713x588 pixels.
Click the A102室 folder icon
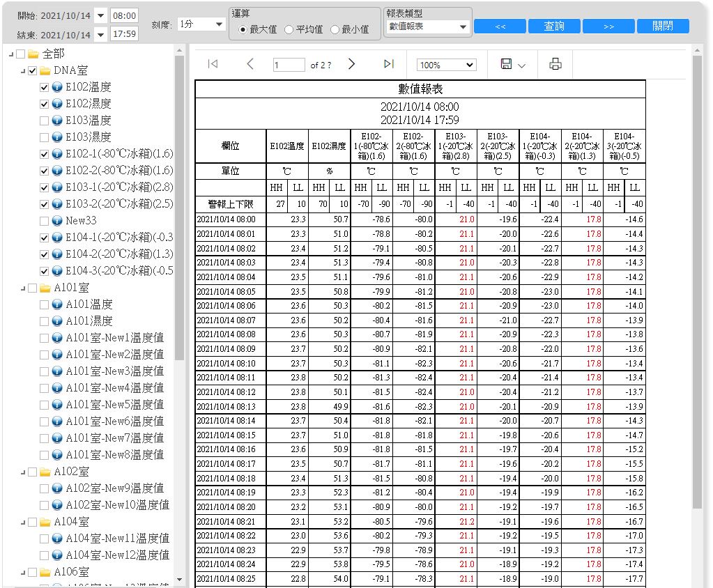45,472
